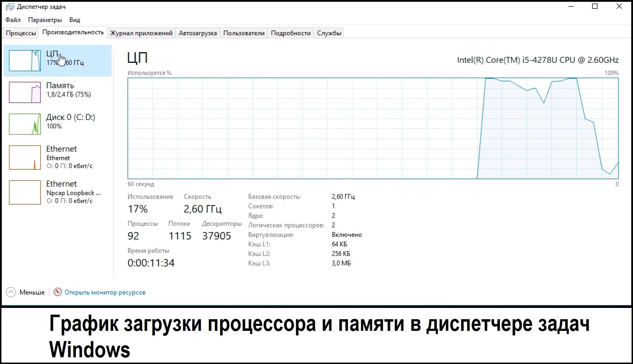The image size is (633, 364).
Task: Click the resource monitor icon
Action: [58, 292]
